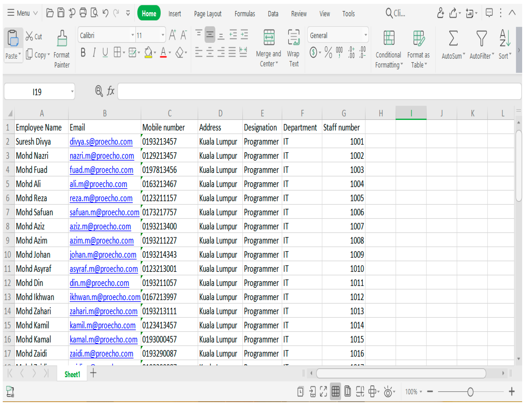Expand the Calibri font name dropdown

(133, 35)
